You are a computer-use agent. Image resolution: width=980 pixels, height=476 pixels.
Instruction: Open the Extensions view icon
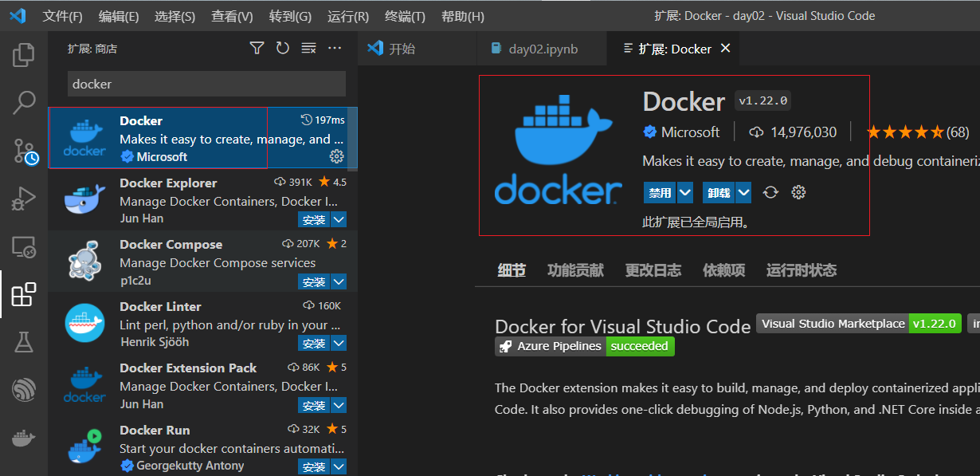(24, 294)
